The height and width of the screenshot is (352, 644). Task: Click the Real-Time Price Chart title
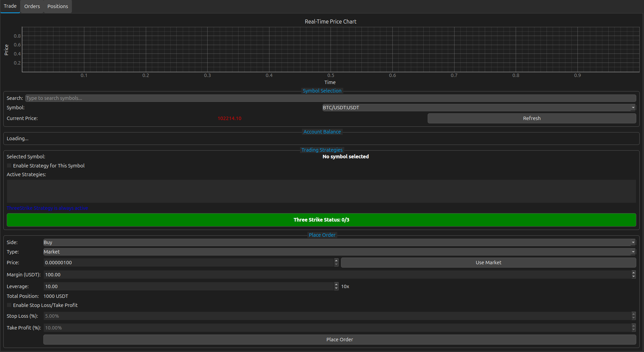tap(331, 22)
